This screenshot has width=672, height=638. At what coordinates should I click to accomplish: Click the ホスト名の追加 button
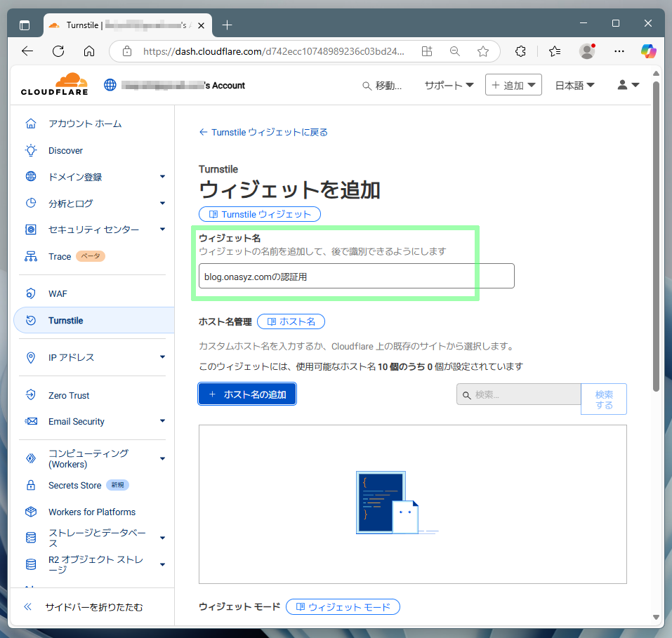[247, 394]
